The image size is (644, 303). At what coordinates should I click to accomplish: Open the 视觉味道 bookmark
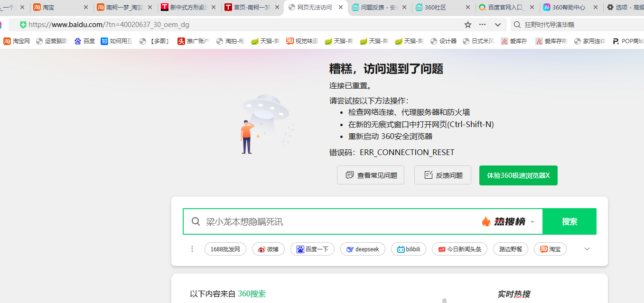coord(302,41)
